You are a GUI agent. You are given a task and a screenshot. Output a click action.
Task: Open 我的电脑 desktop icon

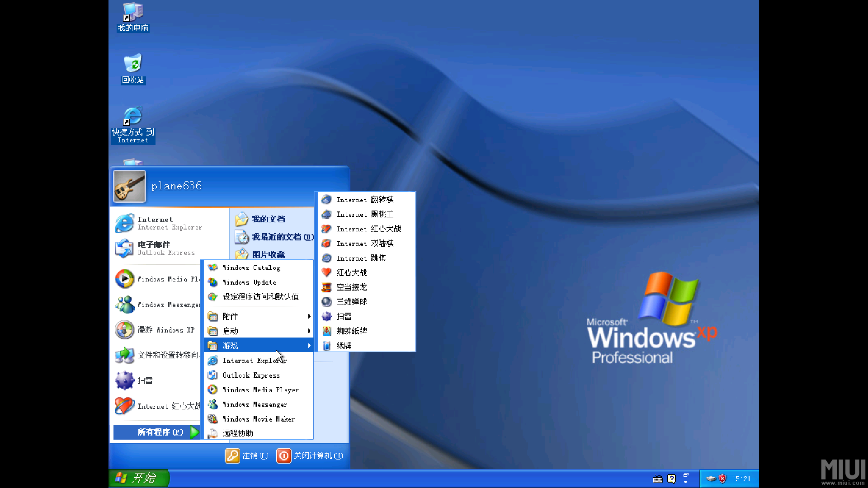[133, 17]
